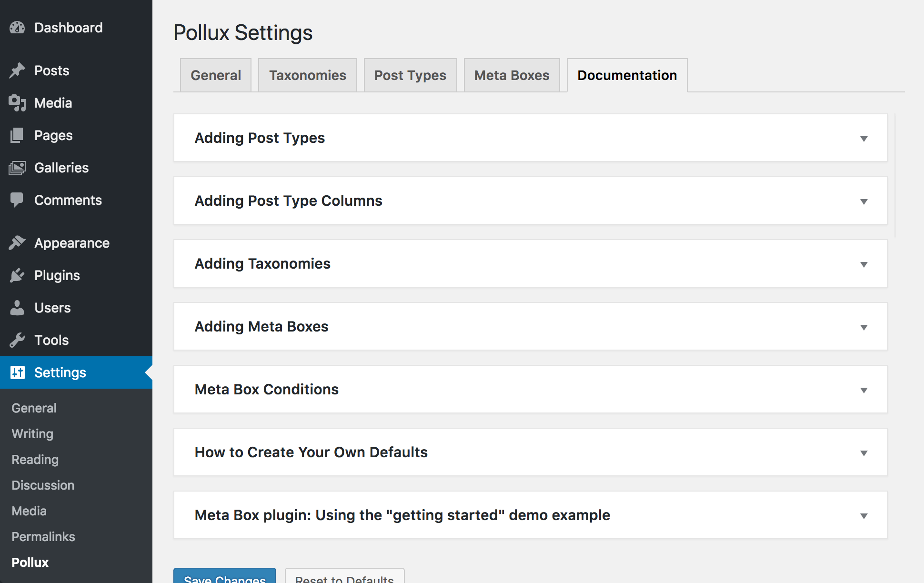Switch to the General tab
924x583 pixels.
216,75
